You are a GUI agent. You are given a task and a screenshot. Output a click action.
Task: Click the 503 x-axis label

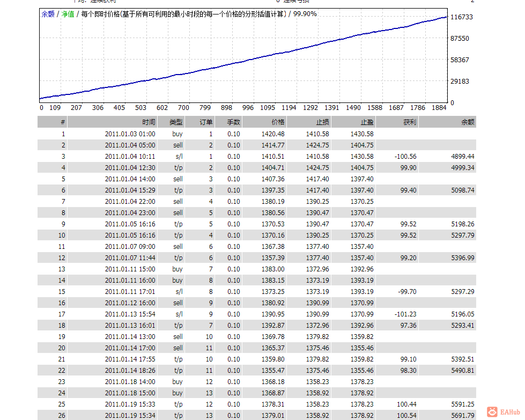point(141,108)
